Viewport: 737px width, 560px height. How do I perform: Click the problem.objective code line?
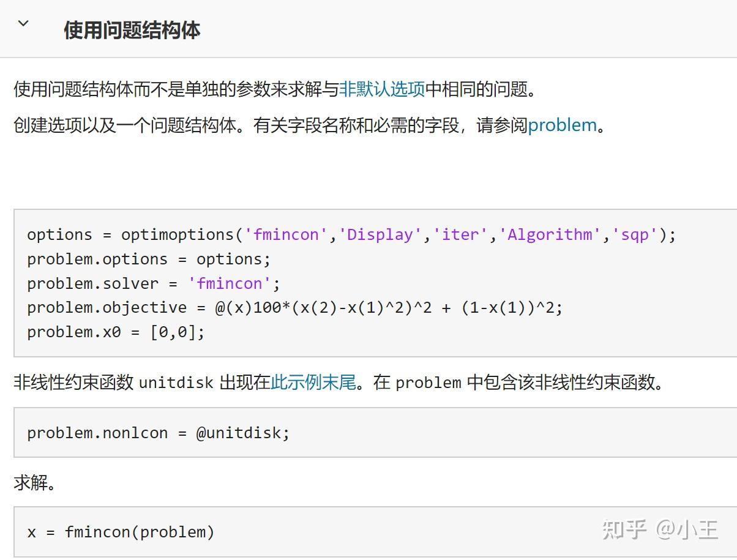click(294, 307)
